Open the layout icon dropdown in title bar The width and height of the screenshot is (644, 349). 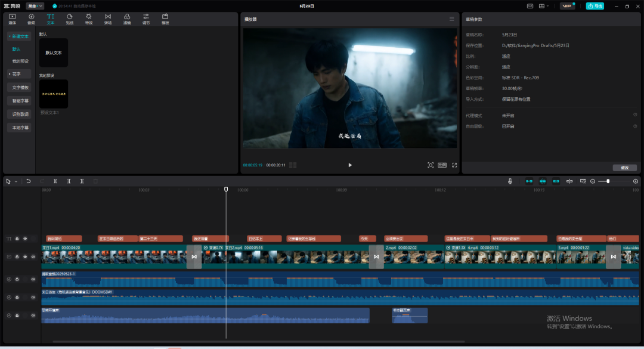point(543,6)
